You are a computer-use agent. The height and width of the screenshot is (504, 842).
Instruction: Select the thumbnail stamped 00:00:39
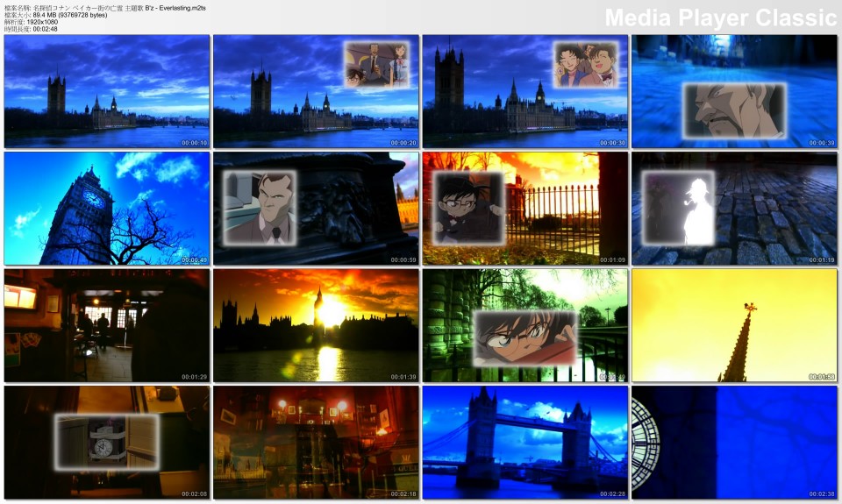coord(735,91)
